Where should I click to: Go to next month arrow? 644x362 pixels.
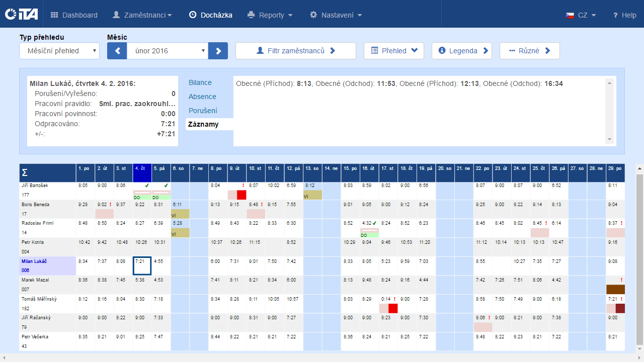tap(218, 51)
